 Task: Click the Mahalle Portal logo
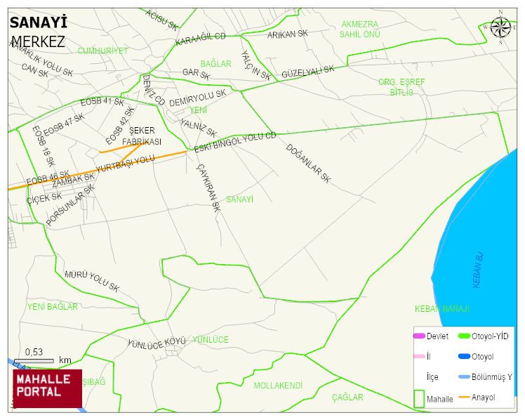click(47, 388)
